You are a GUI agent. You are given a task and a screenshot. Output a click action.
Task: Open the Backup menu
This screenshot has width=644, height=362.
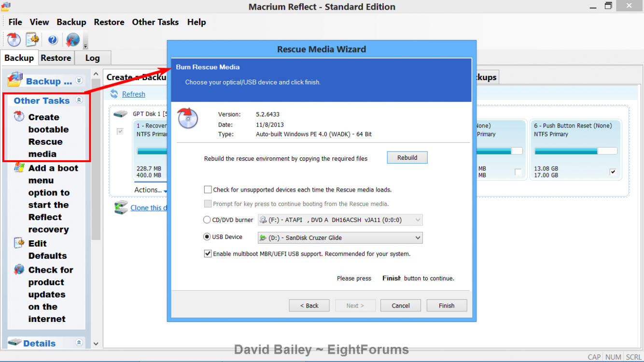71,22
